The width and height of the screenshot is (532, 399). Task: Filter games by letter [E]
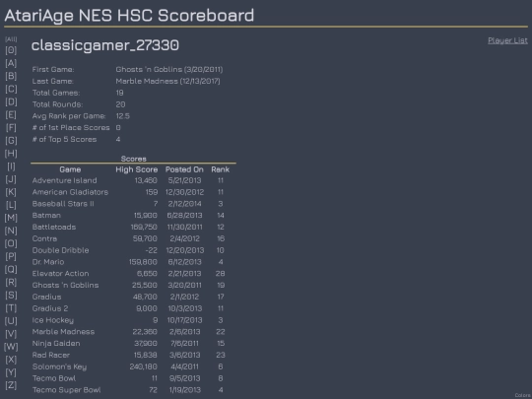tap(11, 114)
